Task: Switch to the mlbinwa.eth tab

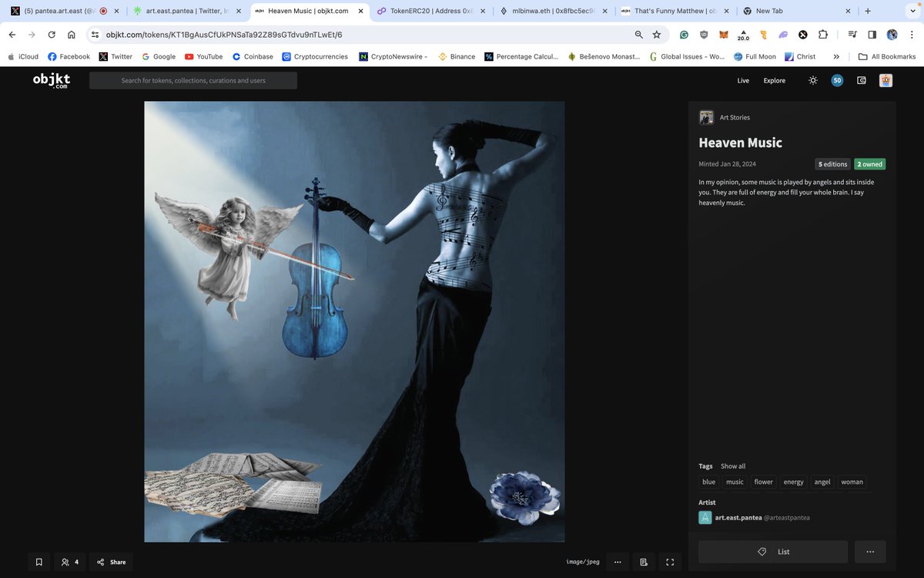Action: (554, 12)
